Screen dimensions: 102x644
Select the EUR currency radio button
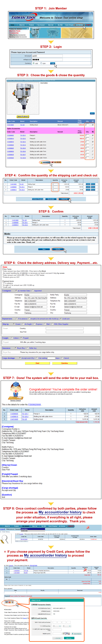41,63
